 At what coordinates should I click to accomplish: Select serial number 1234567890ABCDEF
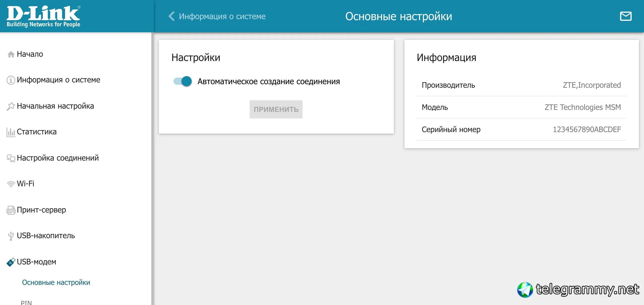(x=587, y=130)
